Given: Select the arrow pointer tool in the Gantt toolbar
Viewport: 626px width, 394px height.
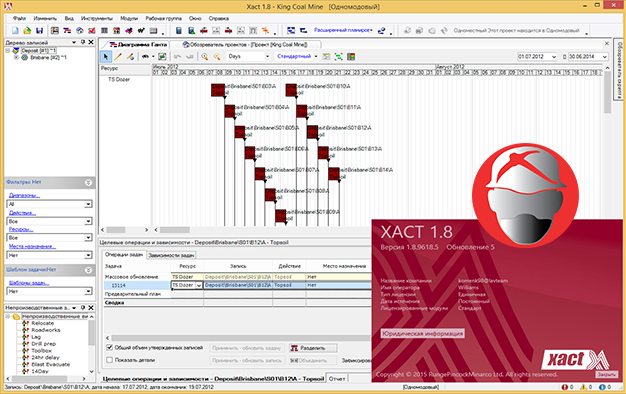Looking at the screenshot, I should (105, 57).
